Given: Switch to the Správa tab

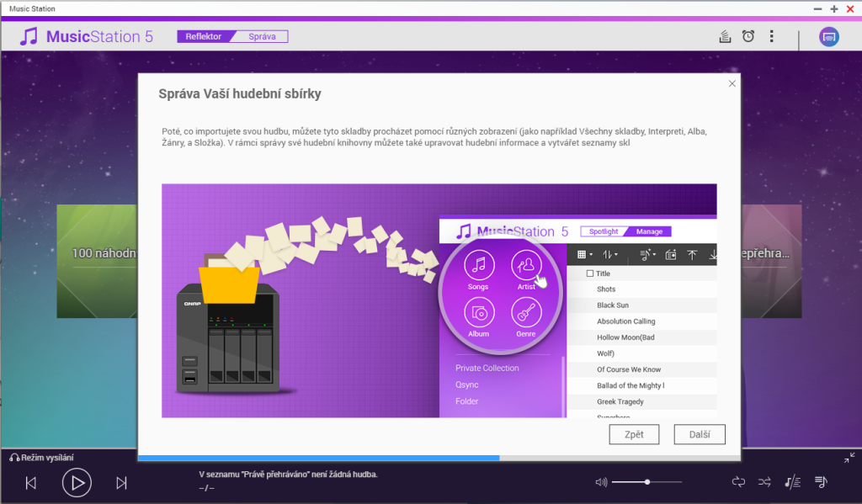Looking at the screenshot, I should (x=263, y=37).
